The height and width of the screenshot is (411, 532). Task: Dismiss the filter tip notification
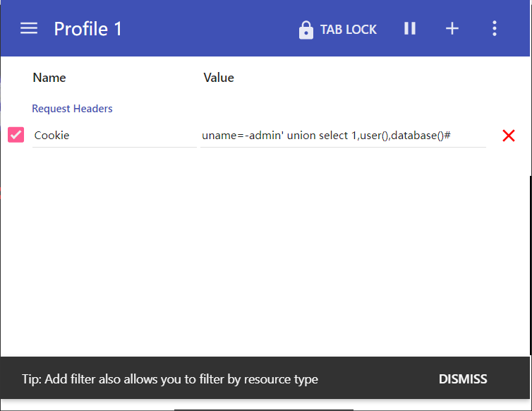point(463,379)
